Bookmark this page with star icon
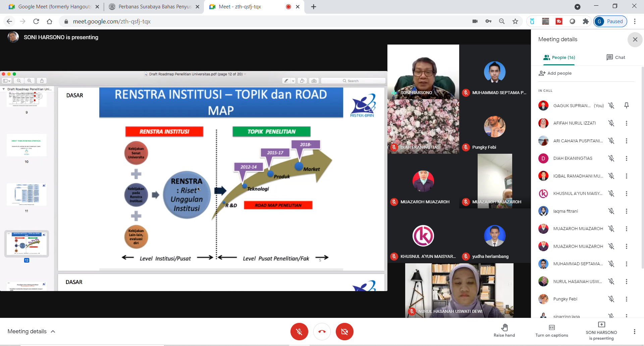Image resolution: width=644 pixels, height=346 pixels. click(x=515, y=21)
